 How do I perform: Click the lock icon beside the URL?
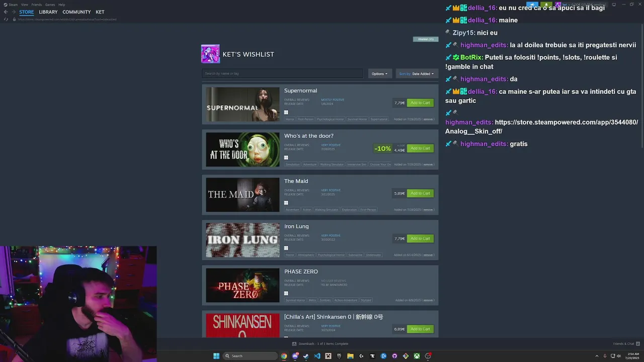point(14,19)
